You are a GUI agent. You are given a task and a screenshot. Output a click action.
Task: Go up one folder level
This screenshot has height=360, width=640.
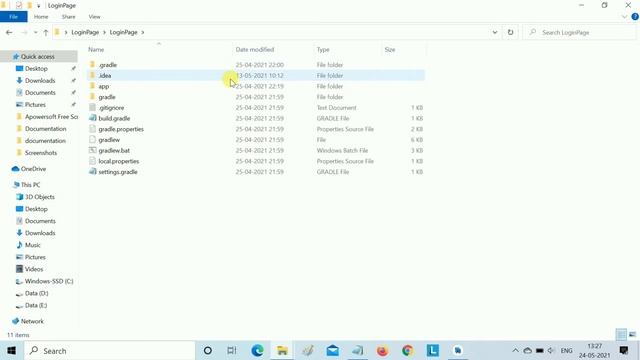(46, 32)
